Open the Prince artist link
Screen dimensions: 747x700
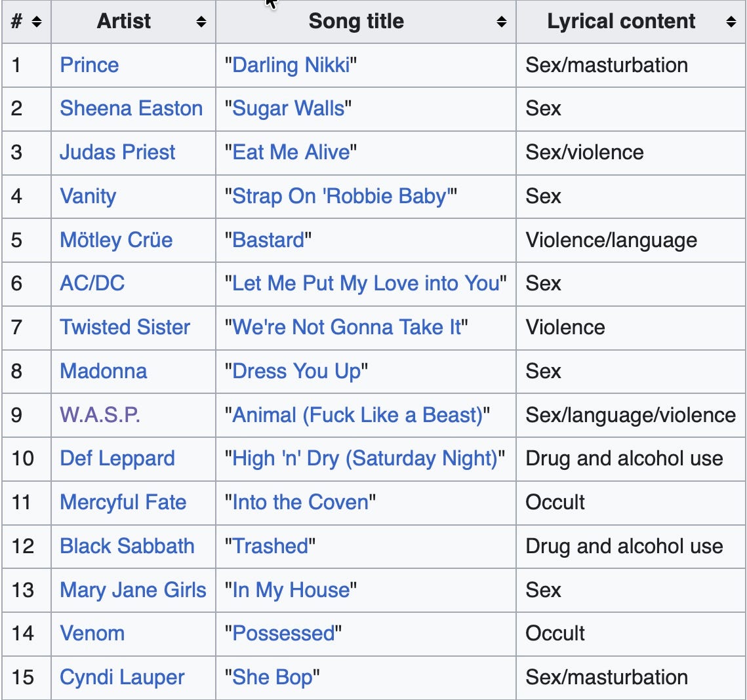click(x=89, y=65)
